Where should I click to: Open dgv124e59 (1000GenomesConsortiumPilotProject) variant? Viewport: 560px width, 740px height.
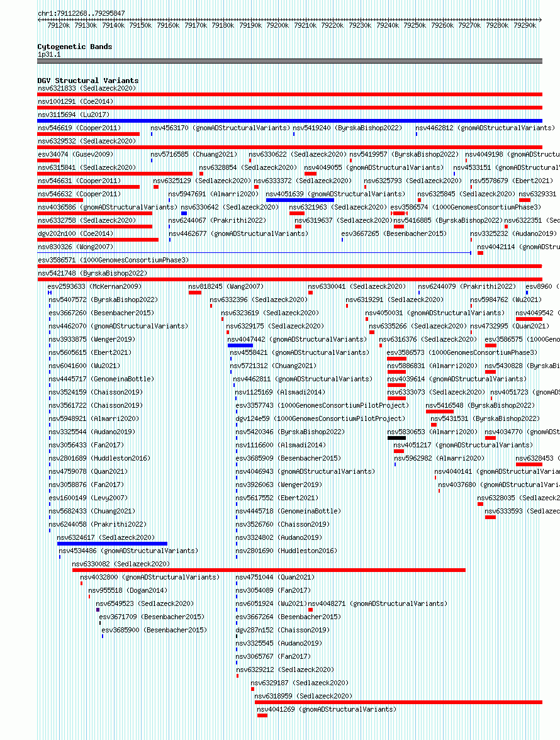coord(320,418)
